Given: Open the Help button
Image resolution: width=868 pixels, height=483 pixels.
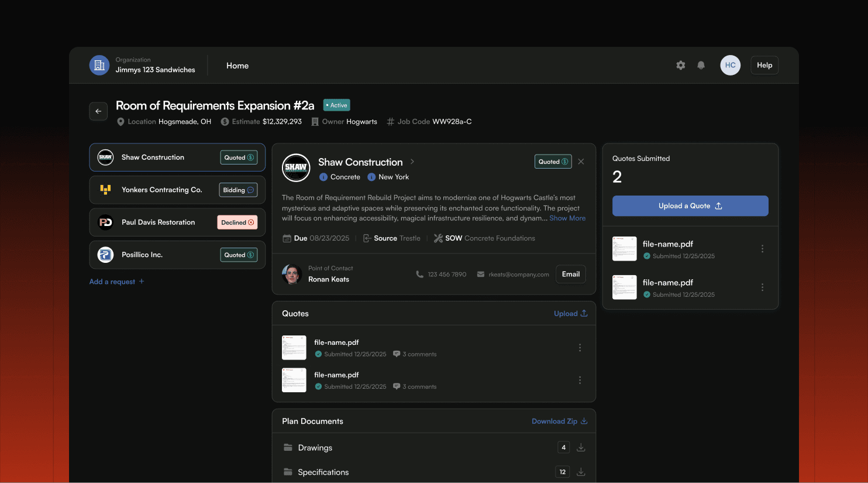Looking at the screenshot, I should [x=764, y=65].
